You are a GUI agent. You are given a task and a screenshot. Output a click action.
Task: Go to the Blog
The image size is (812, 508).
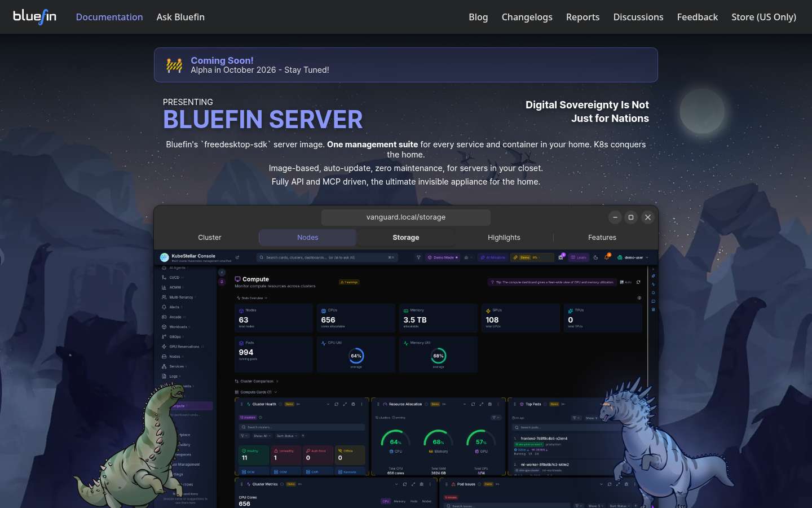tap(478, 17)
